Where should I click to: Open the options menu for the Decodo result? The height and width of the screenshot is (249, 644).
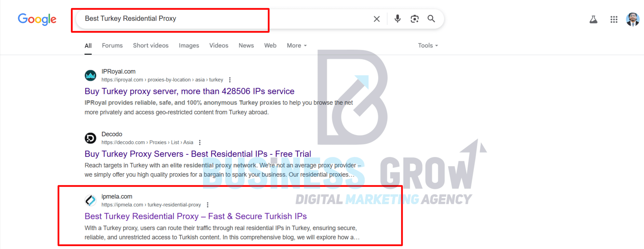click(200, 142)
